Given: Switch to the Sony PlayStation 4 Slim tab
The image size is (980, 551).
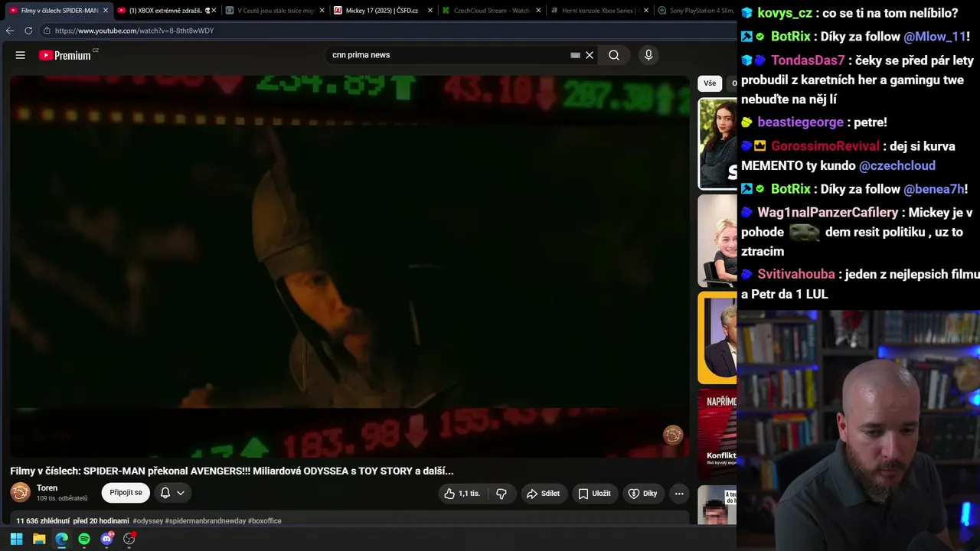Looking at the screenshot, I should (695, 11).
